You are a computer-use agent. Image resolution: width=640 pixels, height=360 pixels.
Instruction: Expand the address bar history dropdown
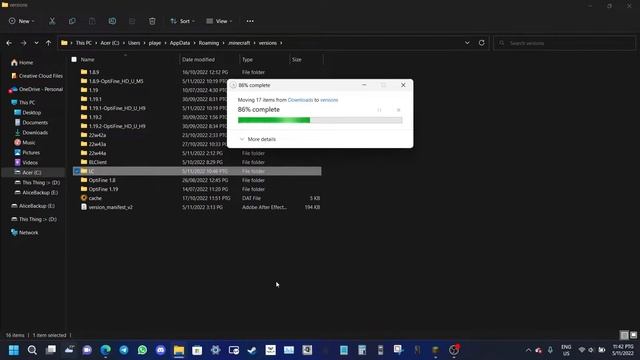467,43
